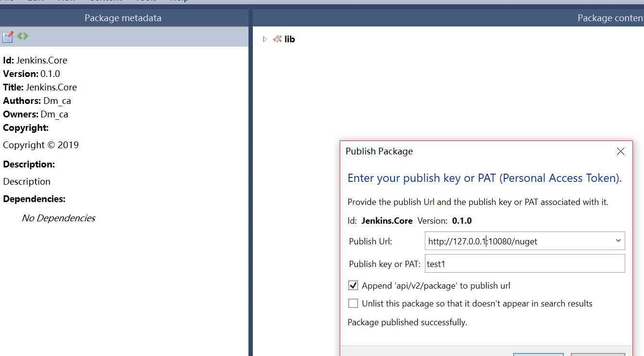Close the Publish Package dialog
The width and height of the screenshot is (644, 356).
point(620,152)
